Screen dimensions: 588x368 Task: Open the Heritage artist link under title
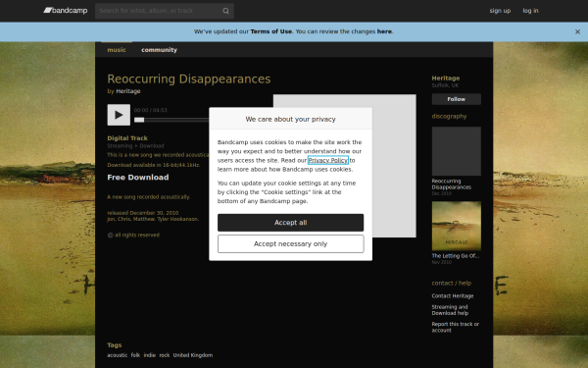point(128,91)
